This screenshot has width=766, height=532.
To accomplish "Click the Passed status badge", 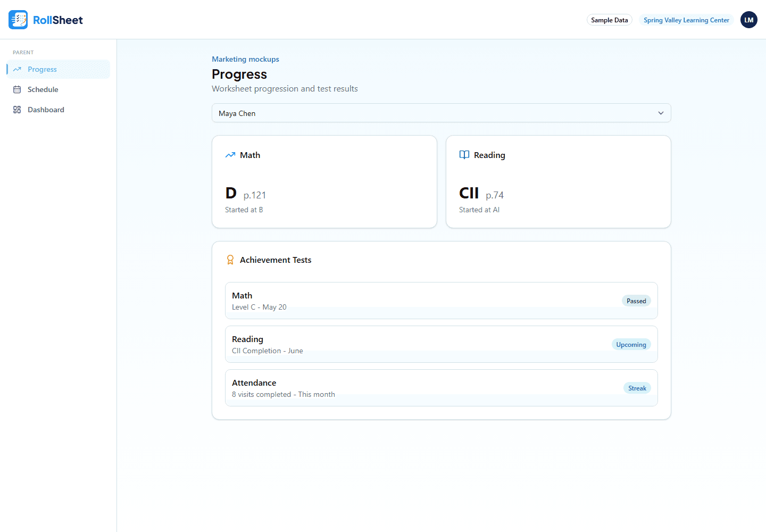I will tap(636, 301).
